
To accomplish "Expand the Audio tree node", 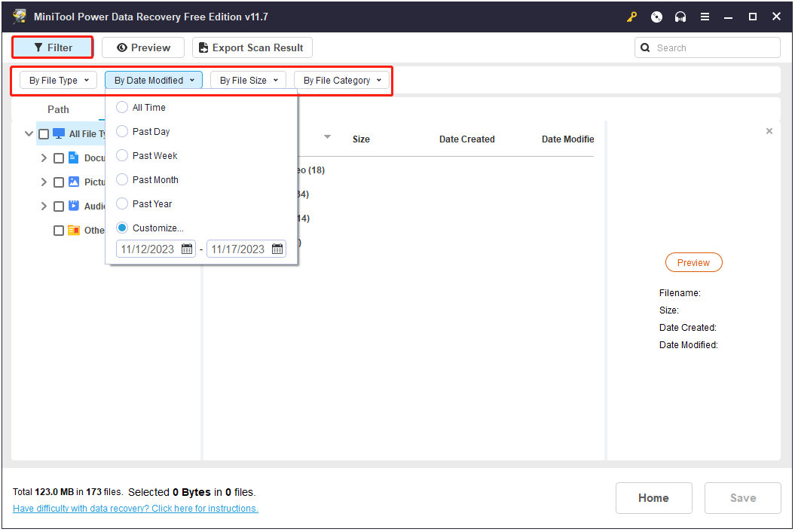I will click(x=44, y=206).
